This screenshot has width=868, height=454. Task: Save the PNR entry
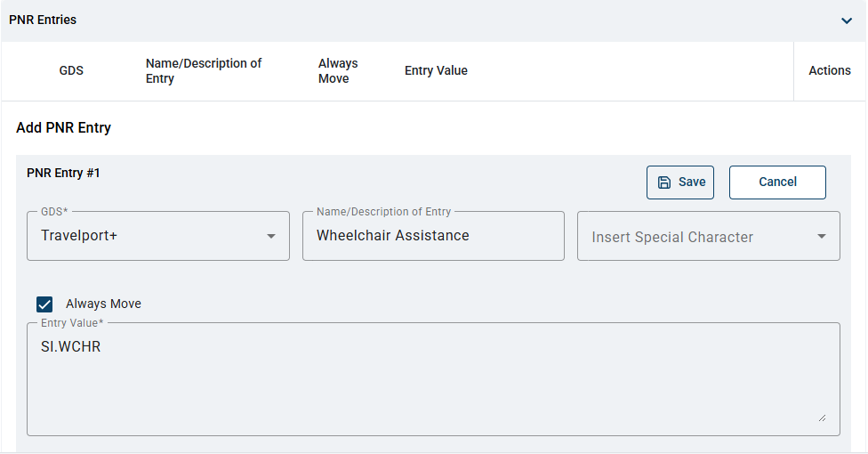680,182
